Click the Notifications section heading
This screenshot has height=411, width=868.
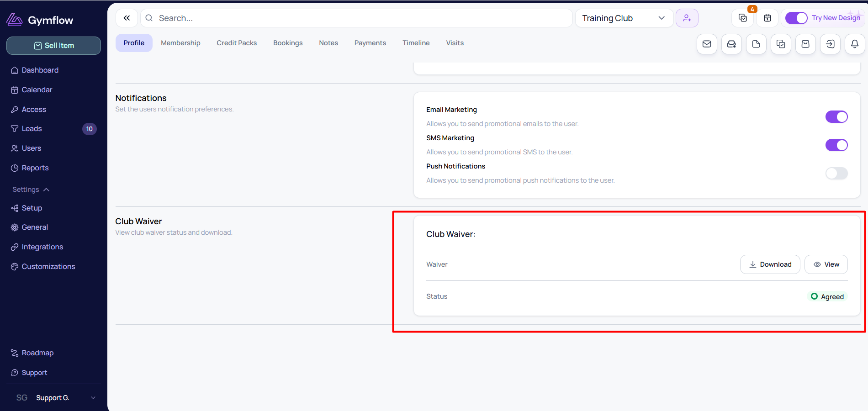(x=141, y=98)
